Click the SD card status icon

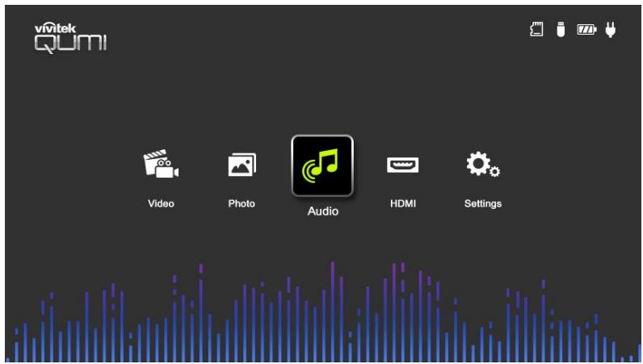click(536, 30)
